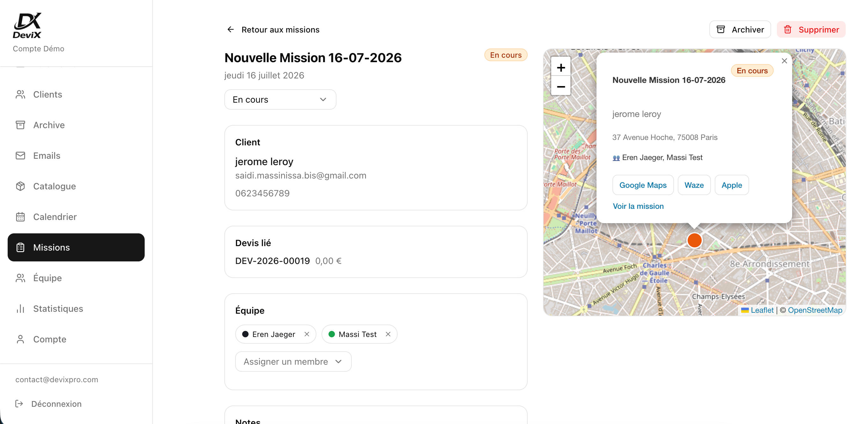Open the Assigner un membre dropdown

click(x=293, y=362)
